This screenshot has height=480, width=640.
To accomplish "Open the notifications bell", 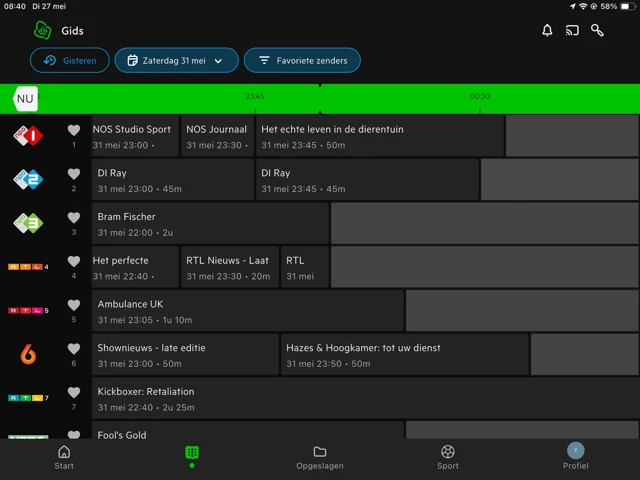I will (x=547, y=30).
